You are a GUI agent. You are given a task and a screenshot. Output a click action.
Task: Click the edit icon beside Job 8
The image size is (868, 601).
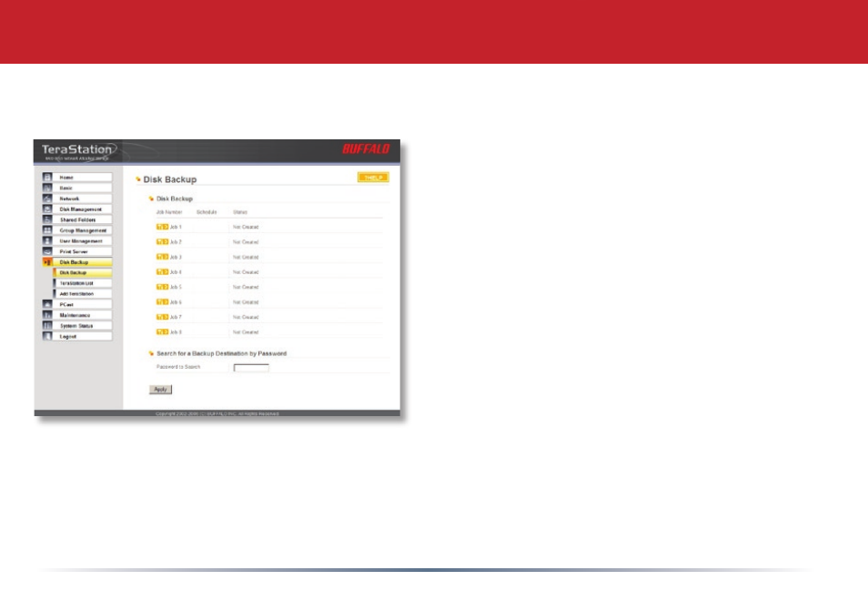click(162, 331)
